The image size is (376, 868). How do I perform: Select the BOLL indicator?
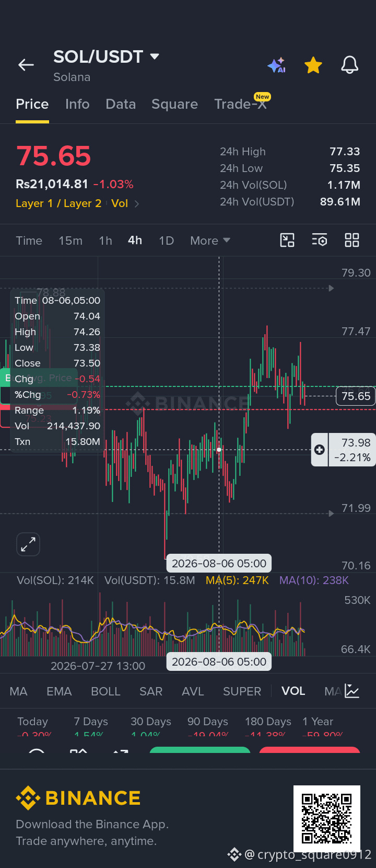pos(105,691)
